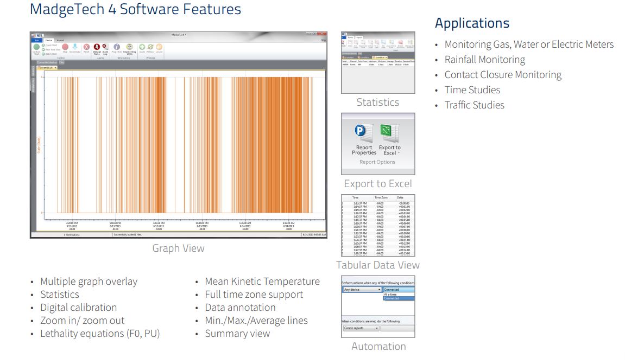The image size is (625, 364).
Task: Click the green Custom Start icon
Action: click(x=36, y=47)
